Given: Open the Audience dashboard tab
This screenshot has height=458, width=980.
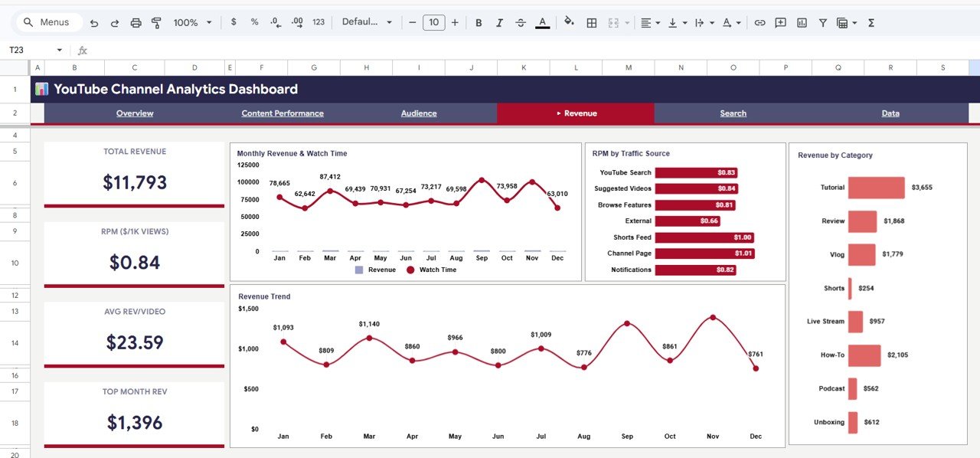Looking at the screenshot, I should pos(419,113).
